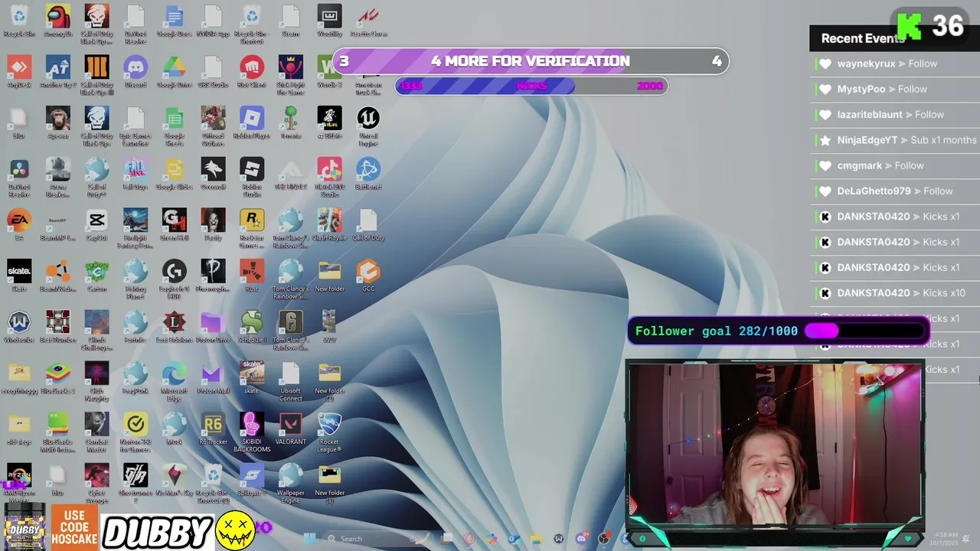
Task: Launch Unreal Engine from the desktop
Action: (x=368, y=127)
